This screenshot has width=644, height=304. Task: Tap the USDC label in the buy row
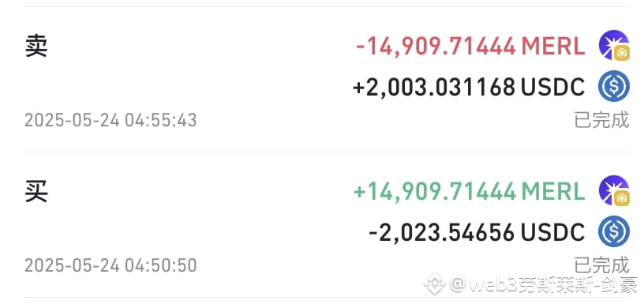point(553,232)
